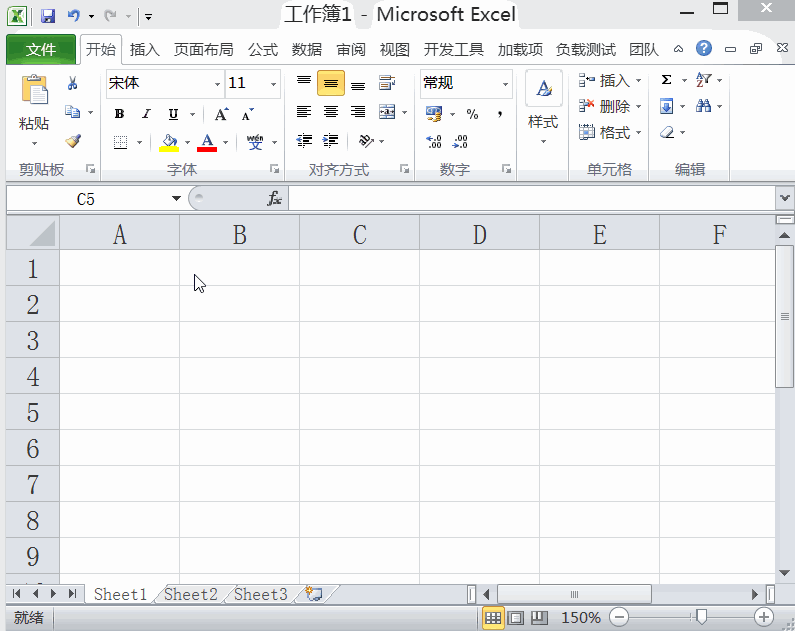Click the Orientation text angle icon
Image resolution: width=795 pixels, height=631 pixels.
click(366, 140)
